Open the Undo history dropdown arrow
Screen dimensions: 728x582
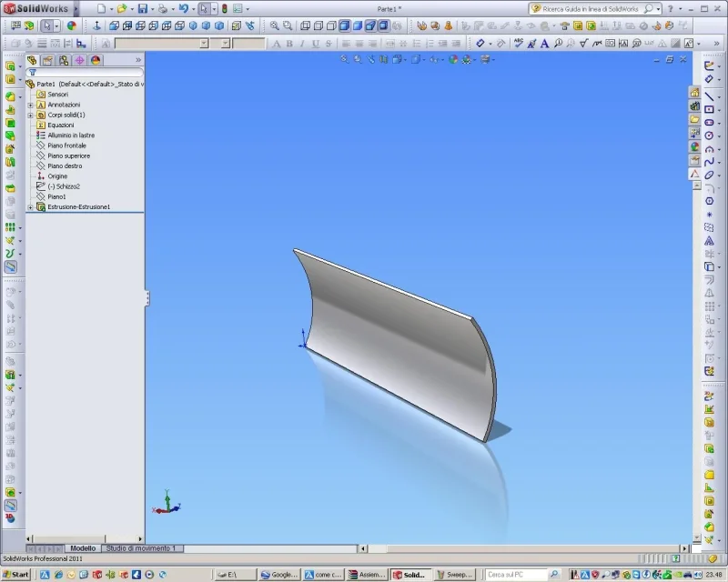click(x=194, y=9)
